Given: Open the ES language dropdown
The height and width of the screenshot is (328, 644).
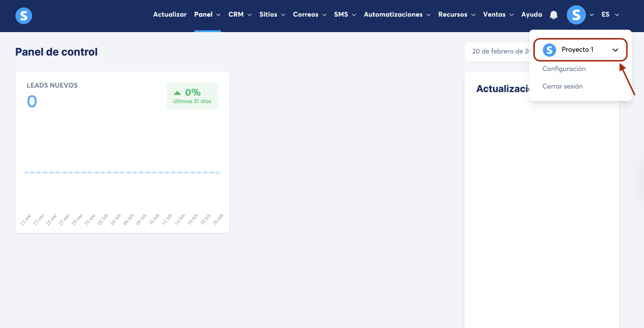Looking at the screenshot, I should [x=610, y=15].
